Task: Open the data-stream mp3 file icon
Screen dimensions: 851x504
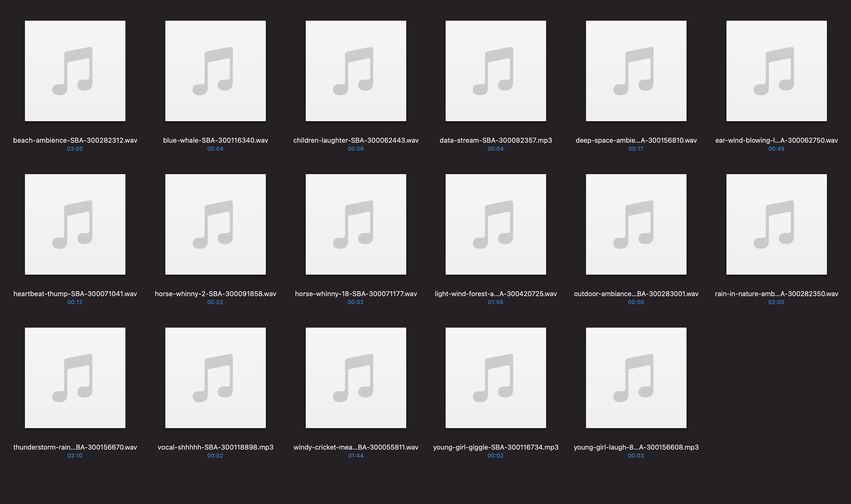Action: click(496, 71)
